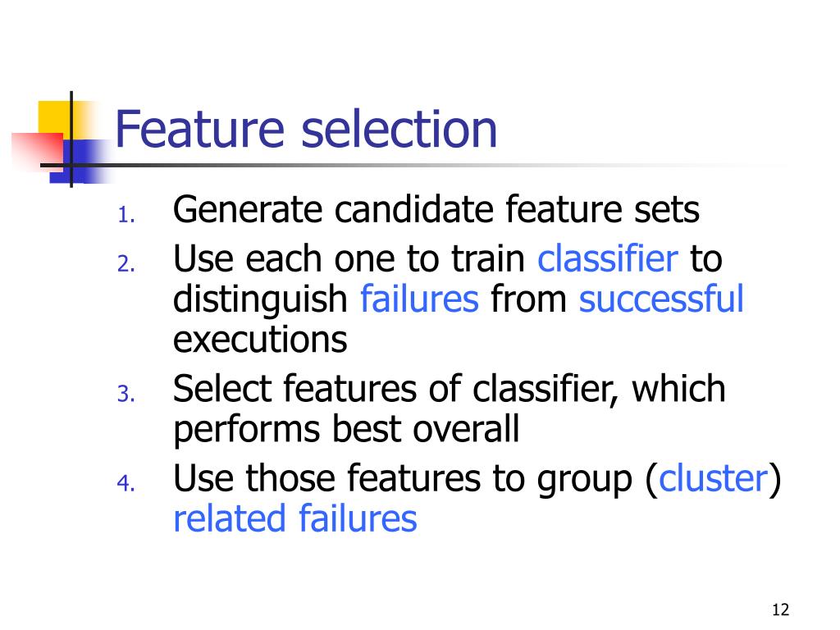Click the word 'executions'

[x=260, y=340]
